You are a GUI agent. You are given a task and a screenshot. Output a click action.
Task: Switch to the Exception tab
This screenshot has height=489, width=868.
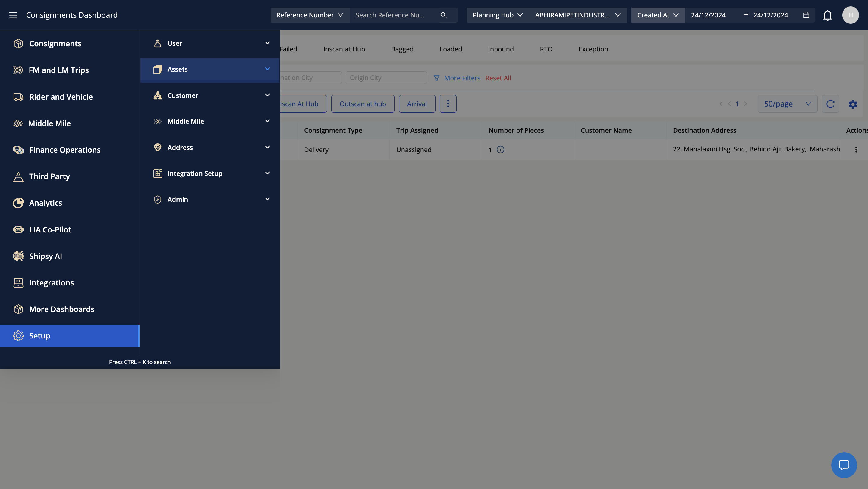593,49
